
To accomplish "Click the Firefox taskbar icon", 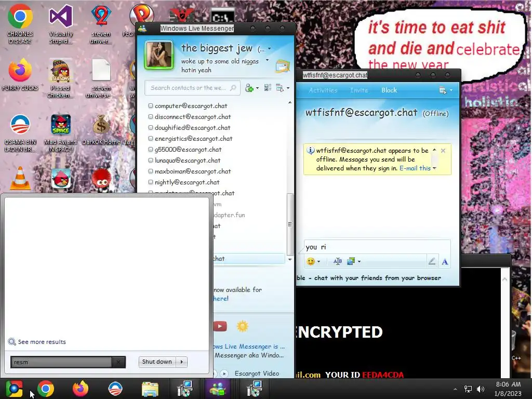I will click(81, 389).
